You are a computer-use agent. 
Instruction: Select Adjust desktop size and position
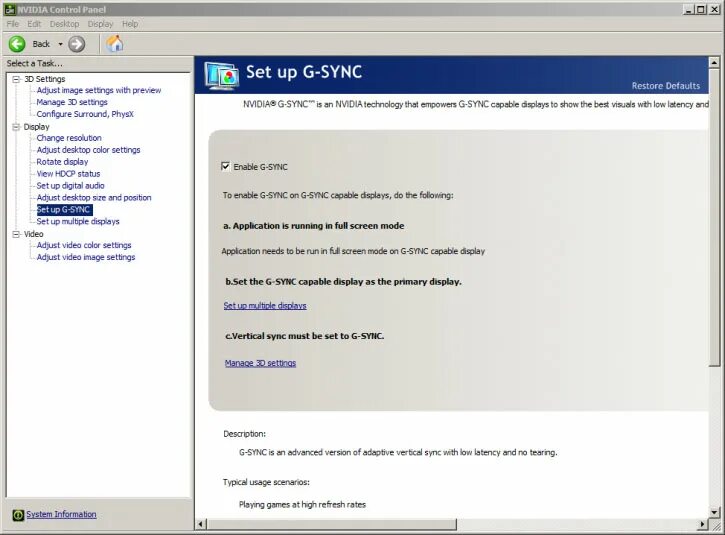pos(94,197)
